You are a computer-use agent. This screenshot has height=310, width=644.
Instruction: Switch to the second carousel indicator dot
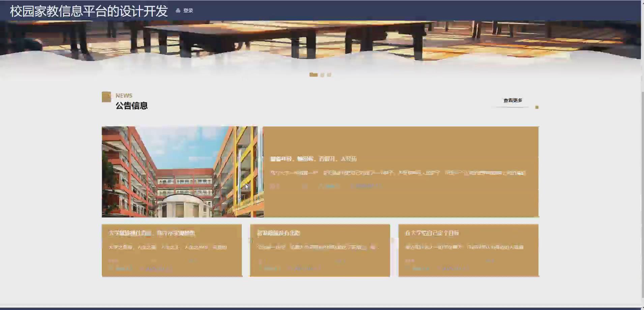(322, 75)
